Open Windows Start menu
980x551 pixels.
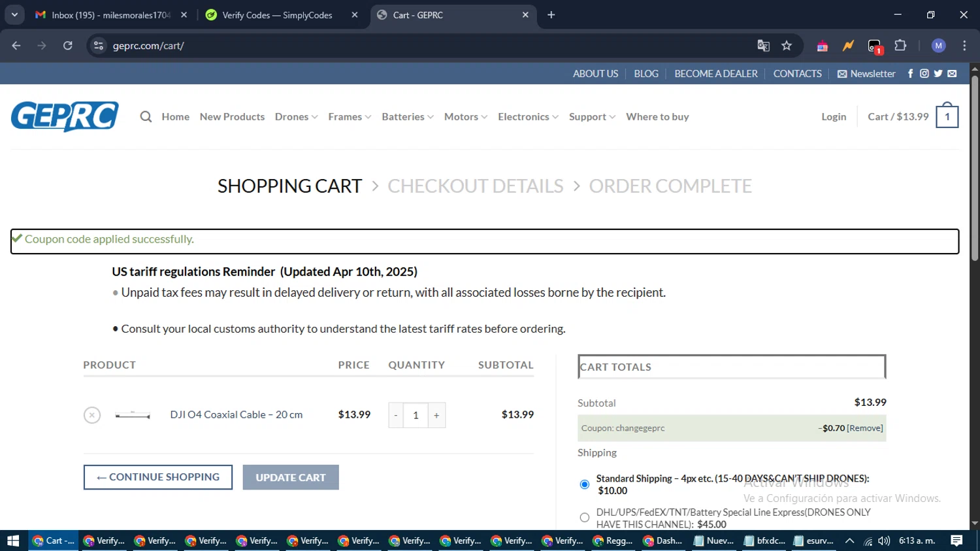pos(13,541)
